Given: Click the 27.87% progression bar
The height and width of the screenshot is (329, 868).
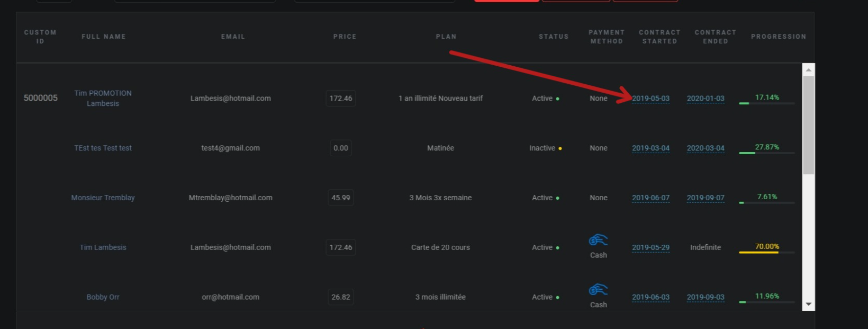Looking at the screenshot, I should (766, 153).
